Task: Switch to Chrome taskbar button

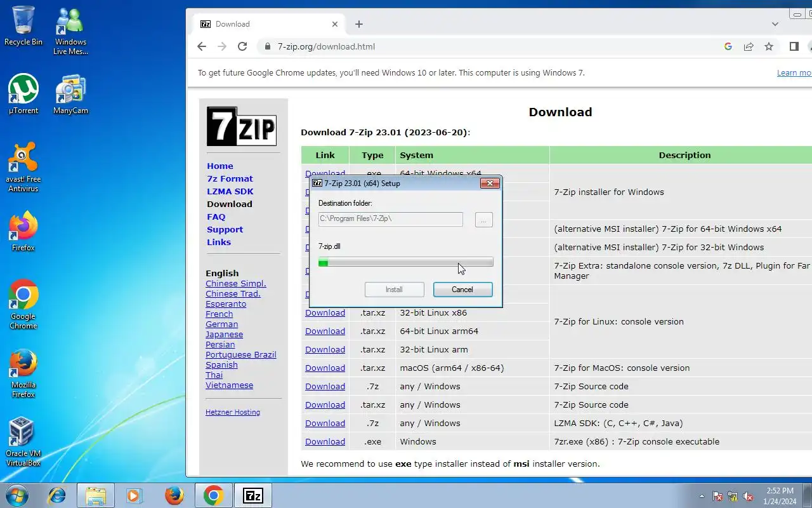Action: point(213,495)
